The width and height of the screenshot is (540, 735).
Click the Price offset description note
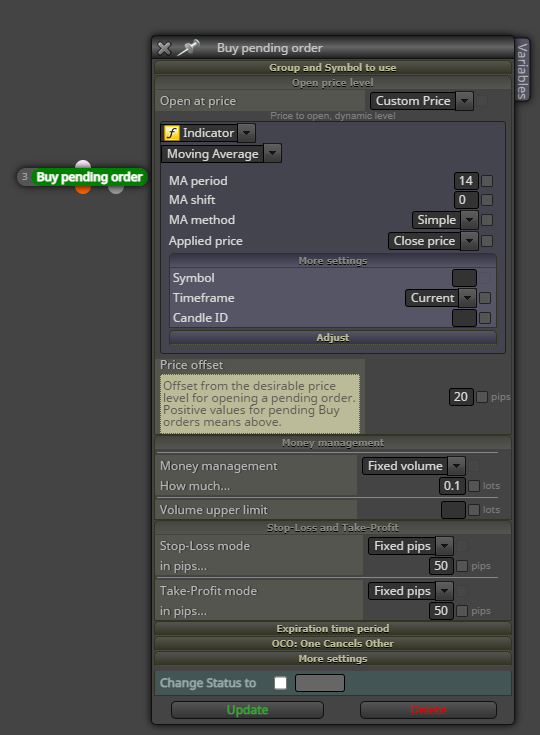click(260, 404)
